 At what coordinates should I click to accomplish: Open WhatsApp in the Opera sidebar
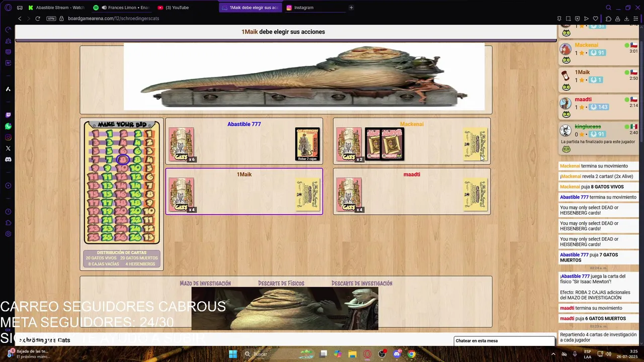pyautogui.click(x=8, y=126)
